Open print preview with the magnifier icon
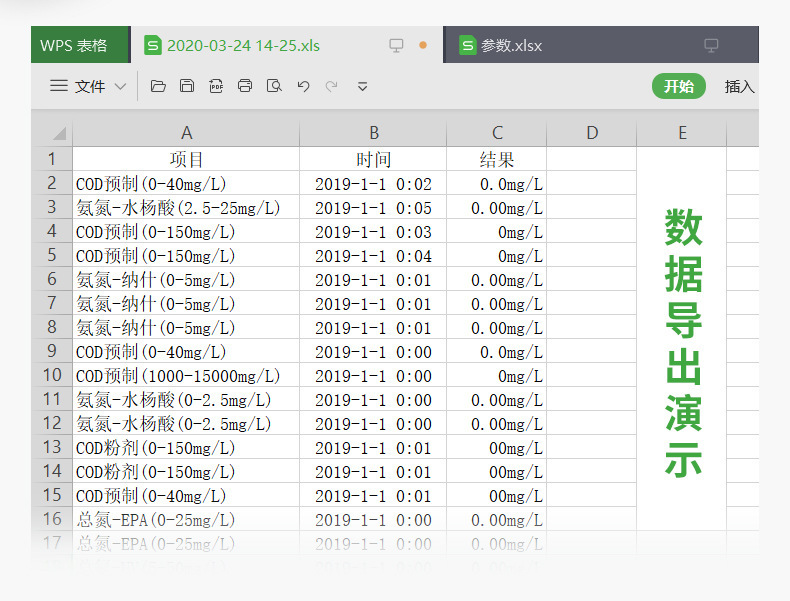790x601 pixels. [x=274, y=86]
